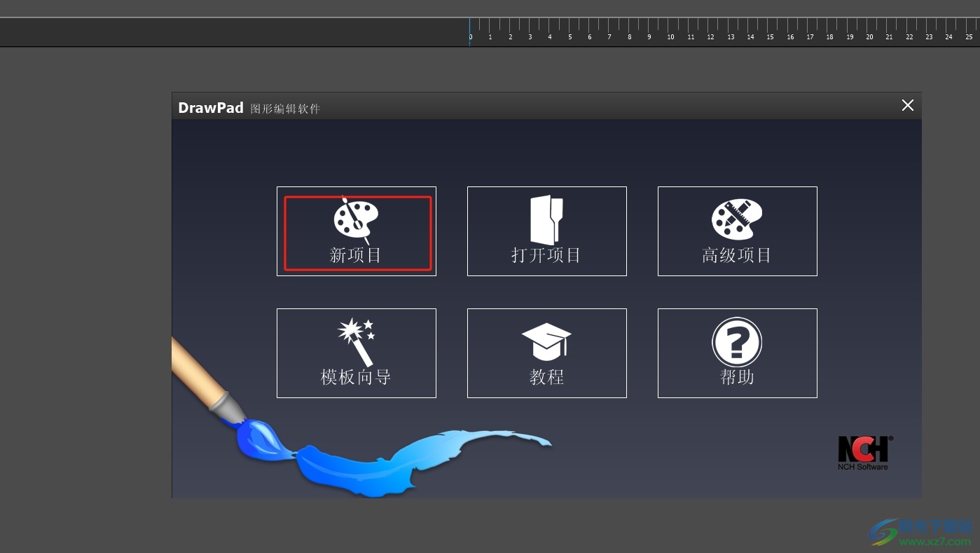980x553 pixels.
Task: Click the blue paintbrush illustration
Action: pyautogui.click(x=258, y=436)
